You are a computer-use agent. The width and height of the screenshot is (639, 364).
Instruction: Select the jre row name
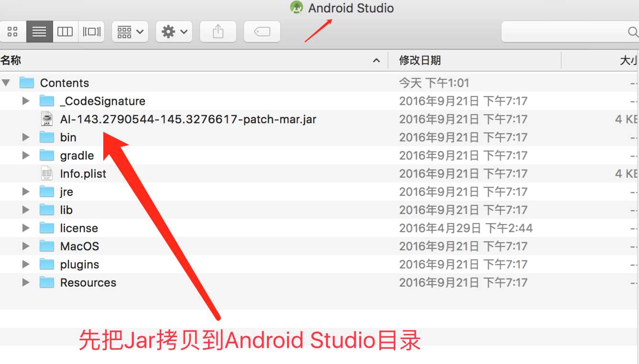(x=66, y=192)
